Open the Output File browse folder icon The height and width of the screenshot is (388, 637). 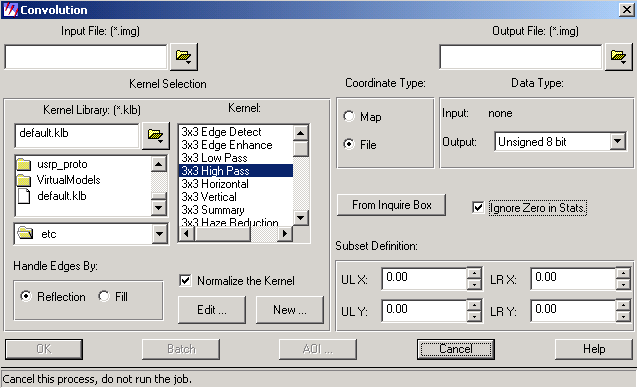click(x=618, y=56)
